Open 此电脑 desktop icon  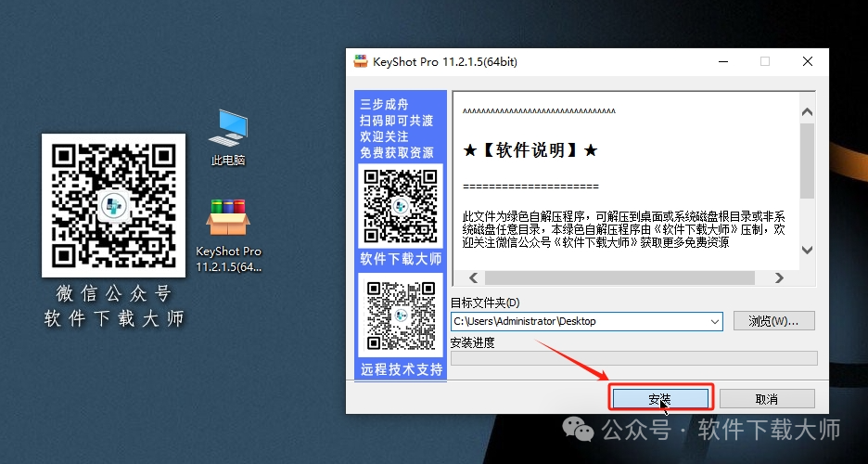pyautogui.click(x=228, y=137)
